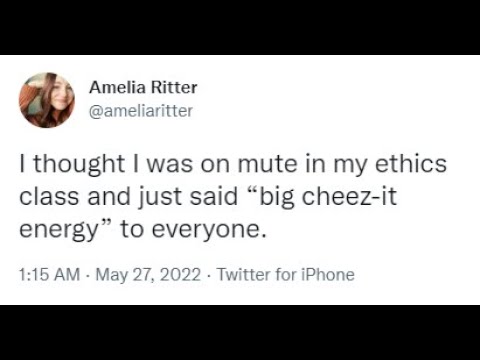
Task: Click the 1:15 AM timestamp
Action: [50, 275]
